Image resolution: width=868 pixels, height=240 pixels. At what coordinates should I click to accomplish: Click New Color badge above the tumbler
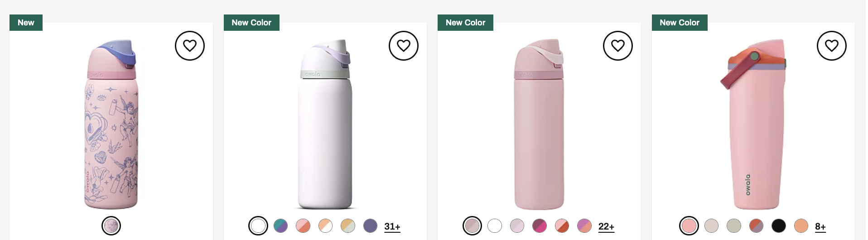[680, 23]
